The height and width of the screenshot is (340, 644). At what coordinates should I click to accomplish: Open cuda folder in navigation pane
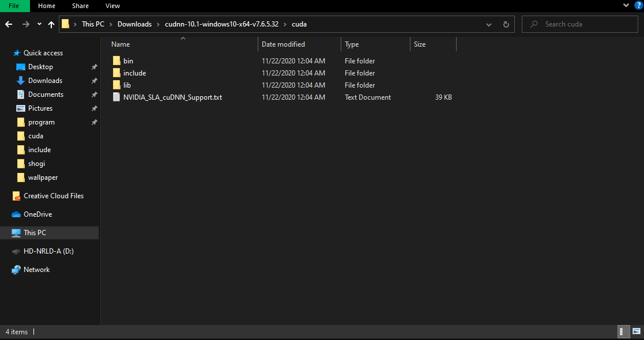pos(35,136)
